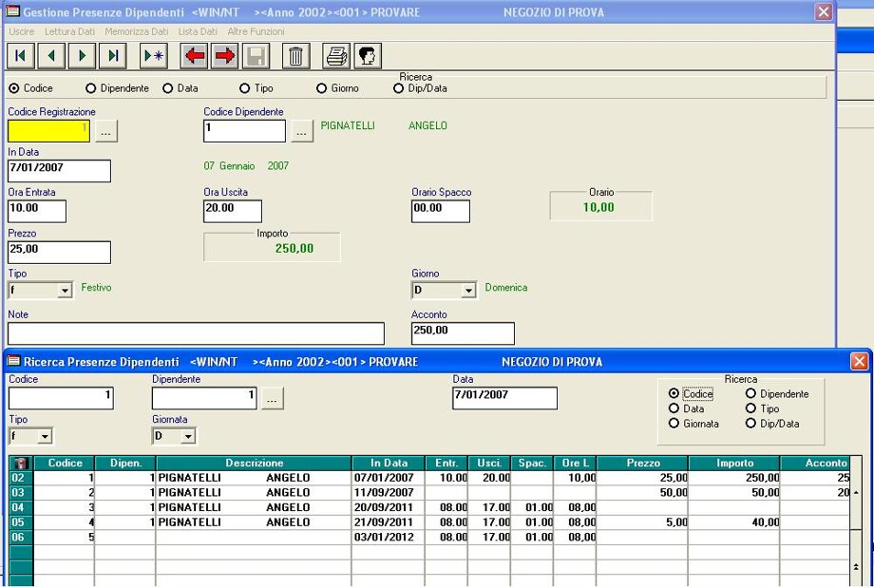This screenshot has width=874, height=588.
Task: Go to the previous record
Action: 51,56
